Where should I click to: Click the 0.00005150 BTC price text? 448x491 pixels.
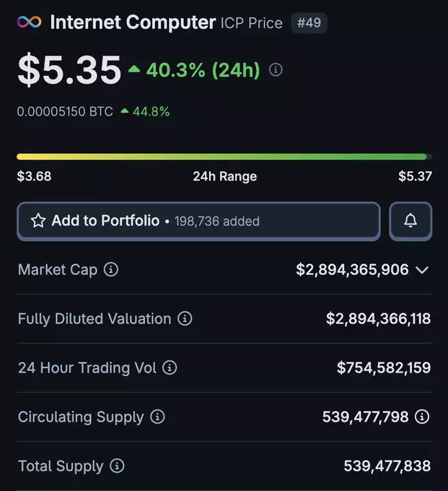point(65,112)
